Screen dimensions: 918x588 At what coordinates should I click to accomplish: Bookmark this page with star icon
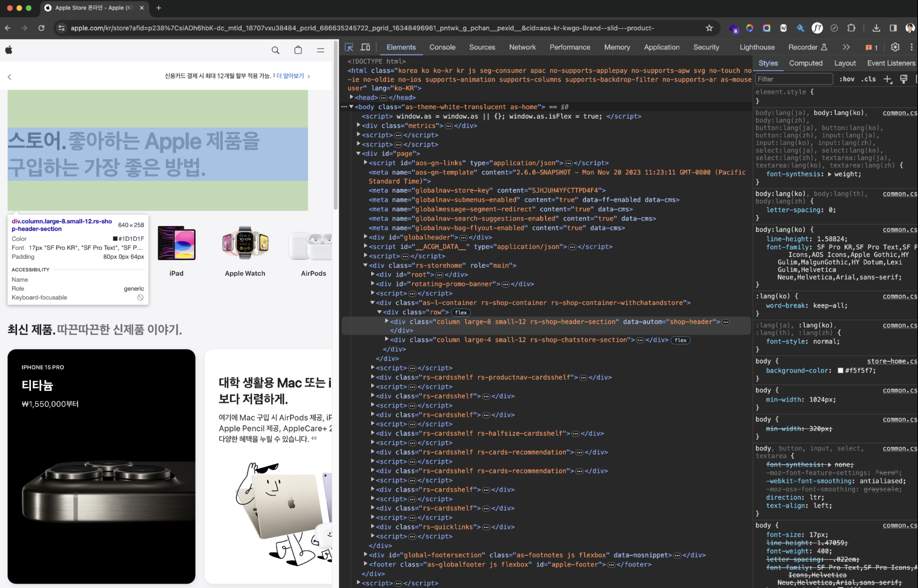pyautogui.click(x=709, y=28)
